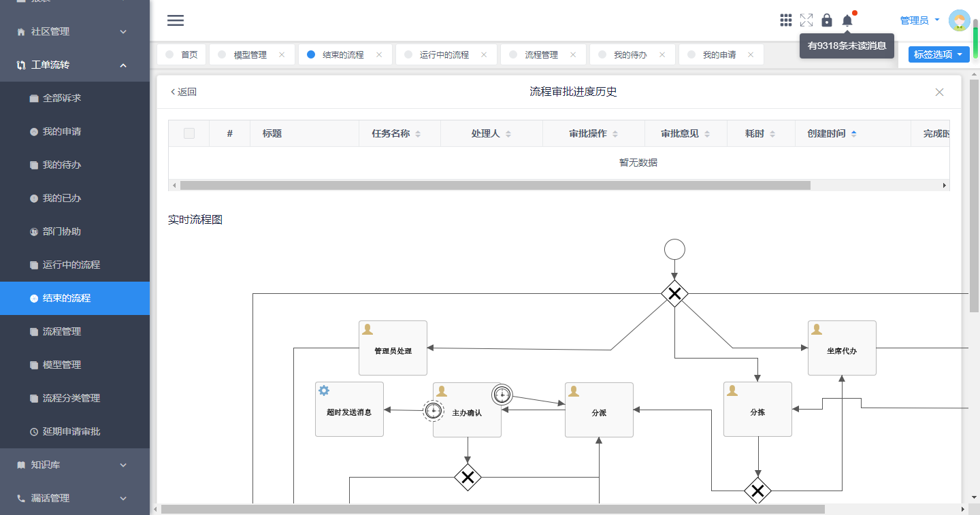980x515 pixels.
Task: Open 流程分类管理 in the sidebar
Action: [x=75, y=398]
